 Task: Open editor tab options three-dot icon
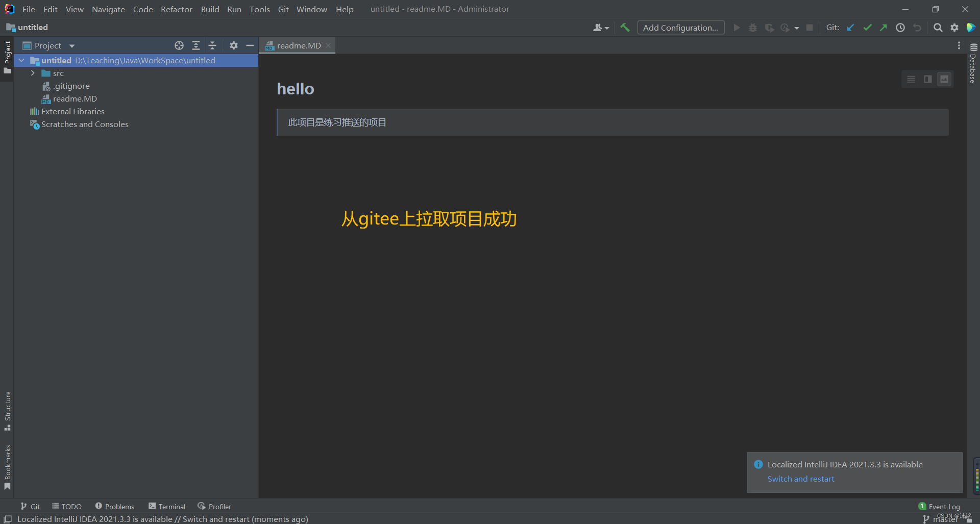pos(959,45)
